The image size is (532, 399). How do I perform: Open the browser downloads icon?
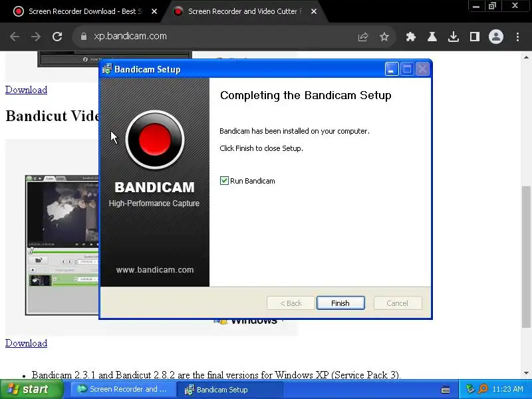click(454, 37)
